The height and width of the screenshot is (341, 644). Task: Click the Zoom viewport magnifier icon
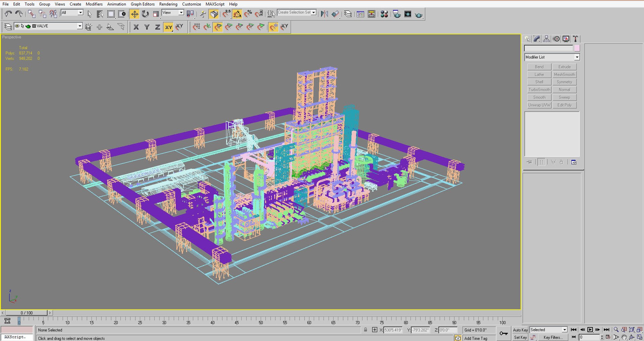coord(616,330)
